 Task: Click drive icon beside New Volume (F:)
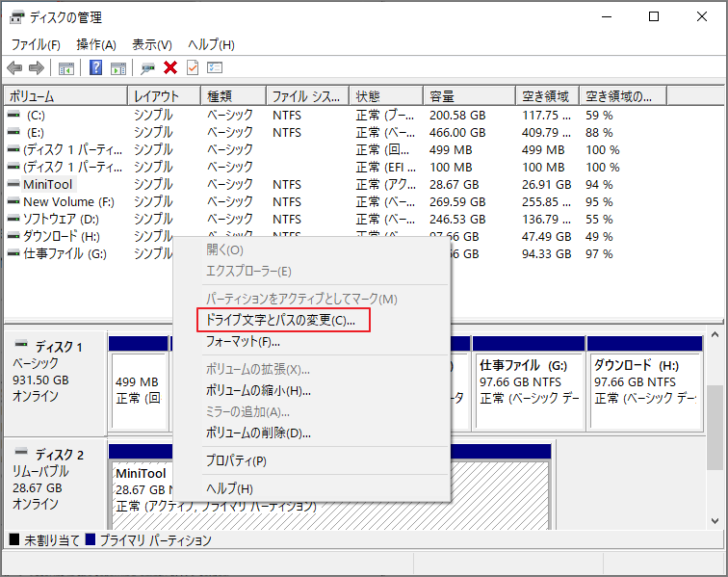click(13, 201)
